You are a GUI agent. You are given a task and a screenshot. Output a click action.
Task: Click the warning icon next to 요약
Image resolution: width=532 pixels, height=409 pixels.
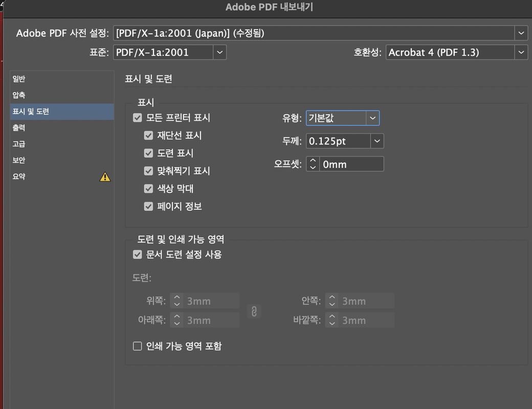pyautogui.click(x=105, y=177)
